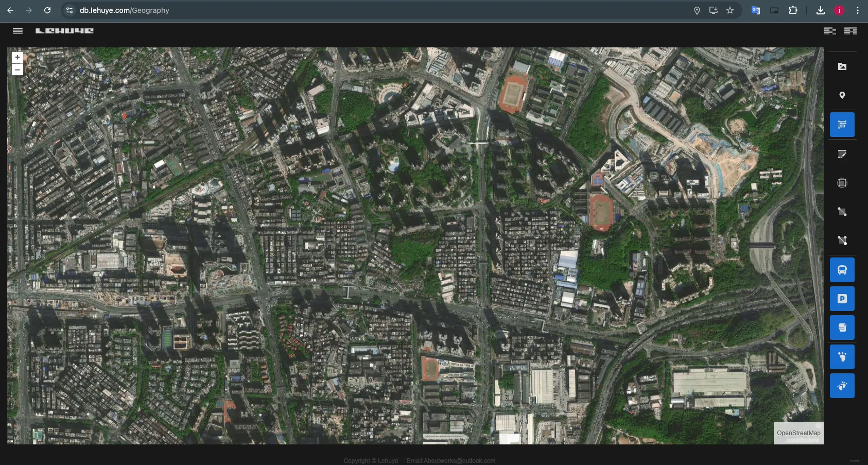Select the image layer icon in sidebar

[842, 66]
